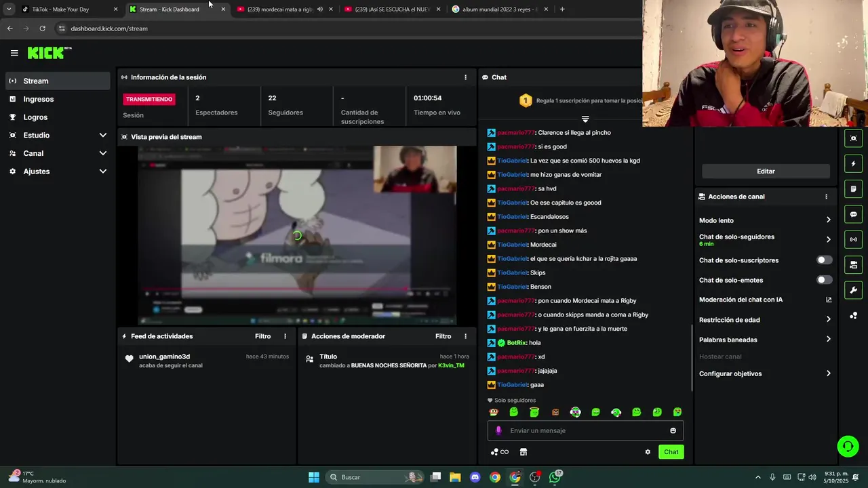Click the chat scrollbar
This screenshot has width=868, height=488.
[692, 357]
